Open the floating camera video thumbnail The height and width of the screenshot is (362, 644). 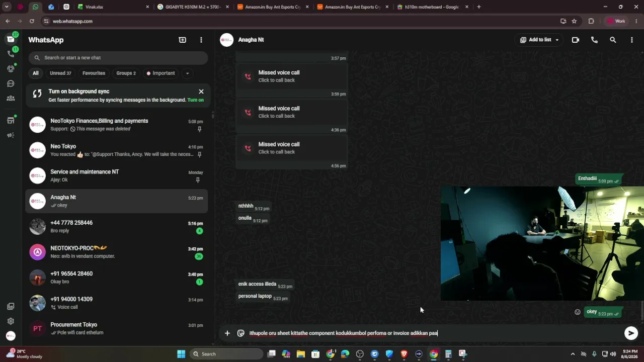pos(542,244)
